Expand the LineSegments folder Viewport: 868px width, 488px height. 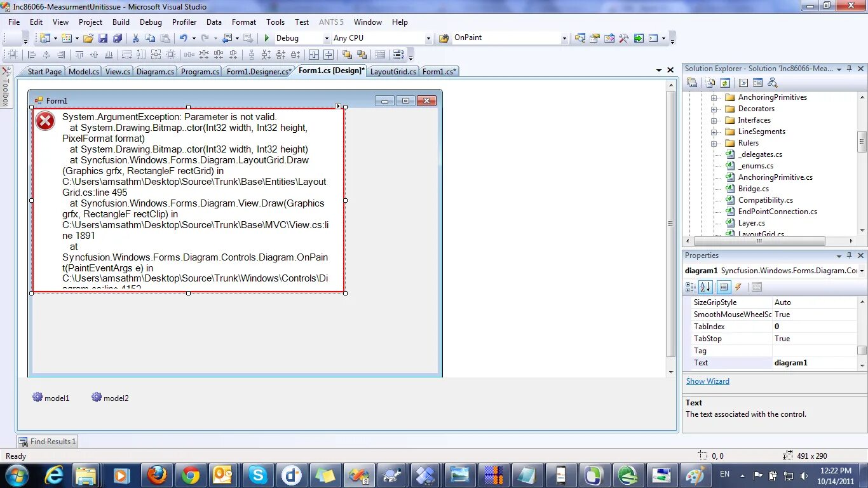pyautogui.click(x=714, y=132)
